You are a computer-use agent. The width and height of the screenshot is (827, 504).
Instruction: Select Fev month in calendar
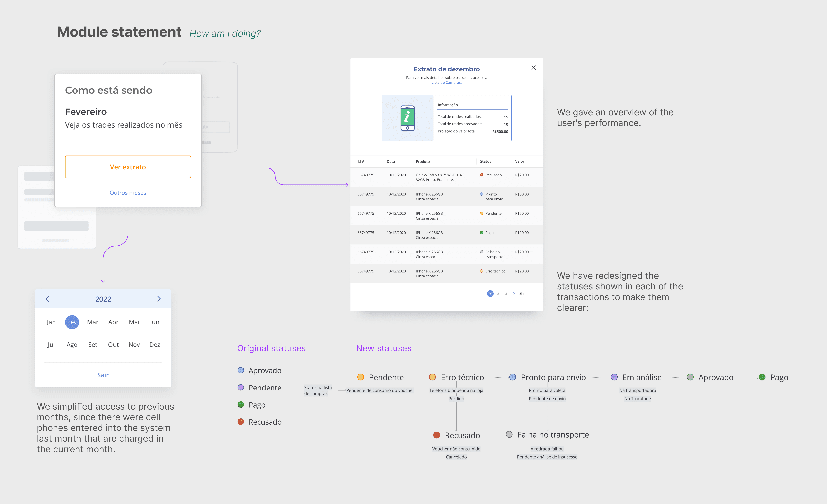coord(72,322)
